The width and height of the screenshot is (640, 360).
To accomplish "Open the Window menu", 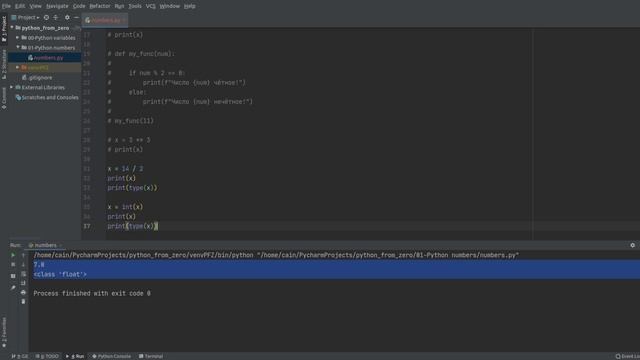I will coord(169,6).
